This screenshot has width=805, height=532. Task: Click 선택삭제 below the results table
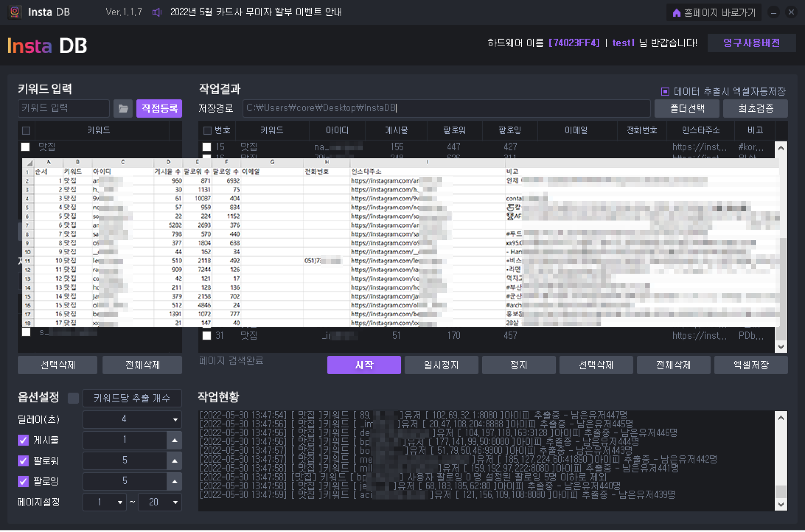(596, 365)
